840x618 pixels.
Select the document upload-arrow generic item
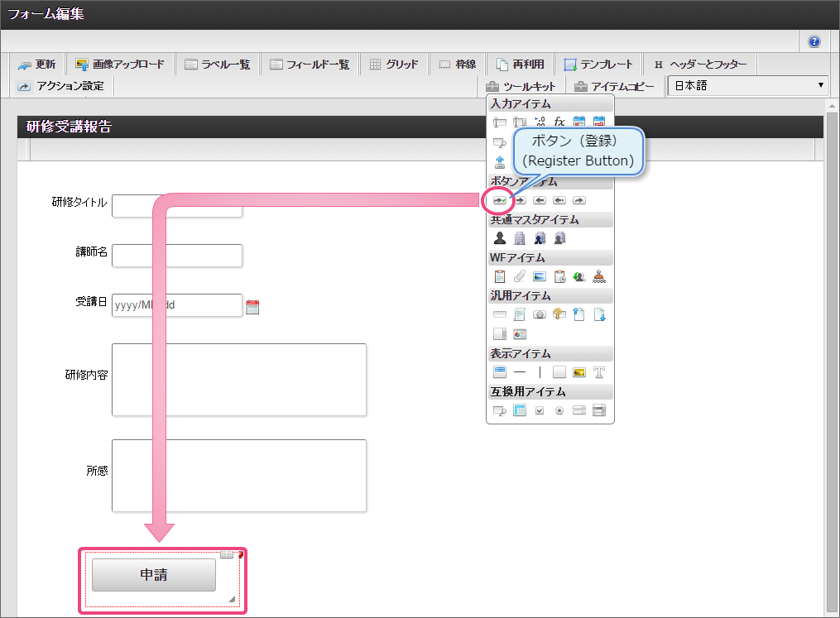coord(579,314)
